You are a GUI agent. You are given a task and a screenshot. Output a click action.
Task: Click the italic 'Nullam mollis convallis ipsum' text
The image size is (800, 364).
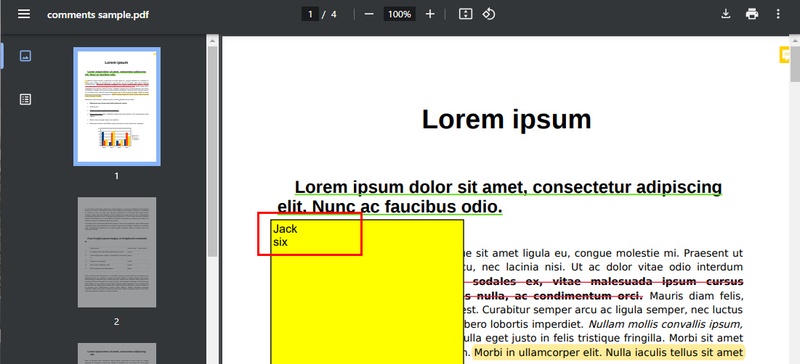coord(666,324)
